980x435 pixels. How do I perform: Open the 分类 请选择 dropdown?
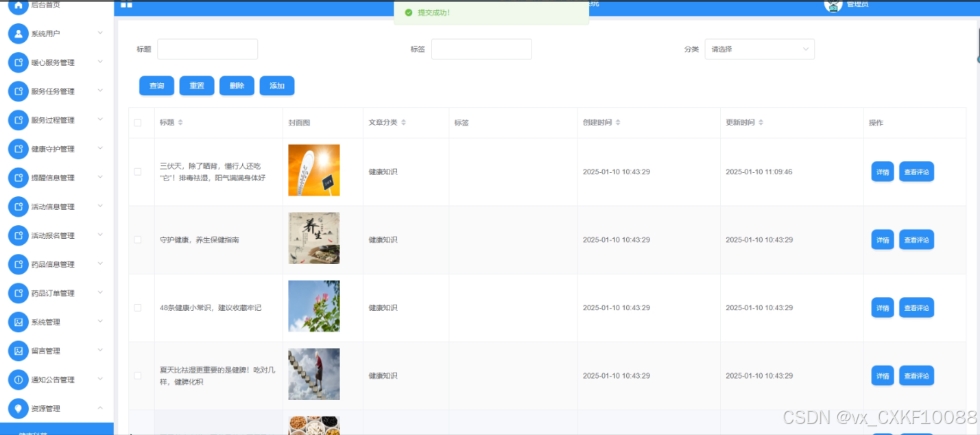tap(760, 49)
